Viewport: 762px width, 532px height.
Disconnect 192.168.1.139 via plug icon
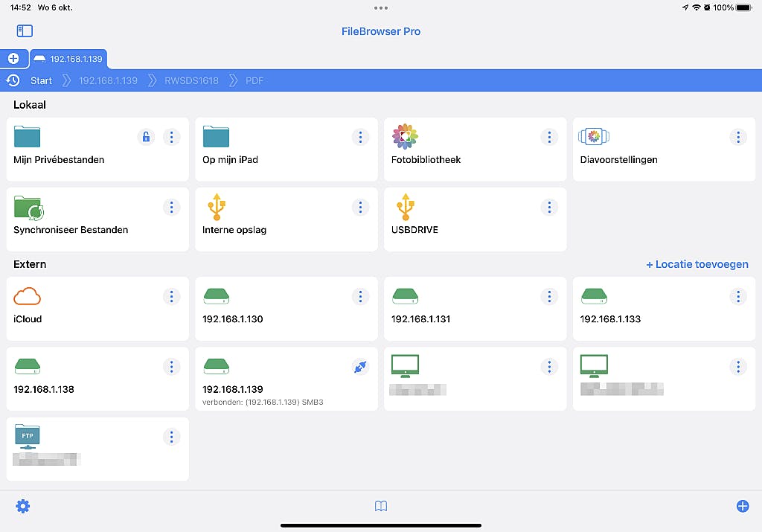pos(360,367)
